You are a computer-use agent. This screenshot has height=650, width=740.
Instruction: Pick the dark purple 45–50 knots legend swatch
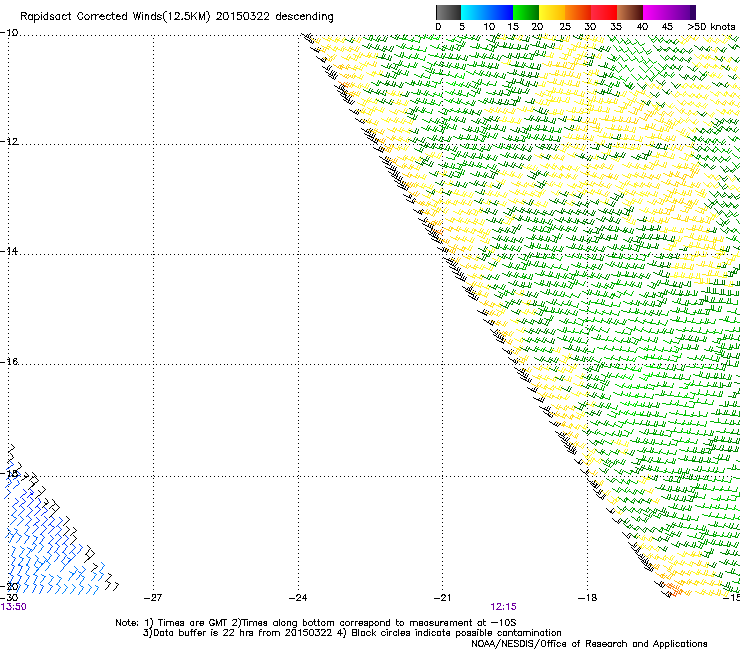point(682,12)
